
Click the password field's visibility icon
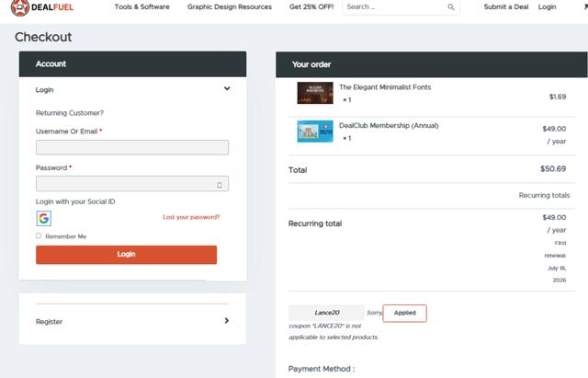(x=220, y=185)
